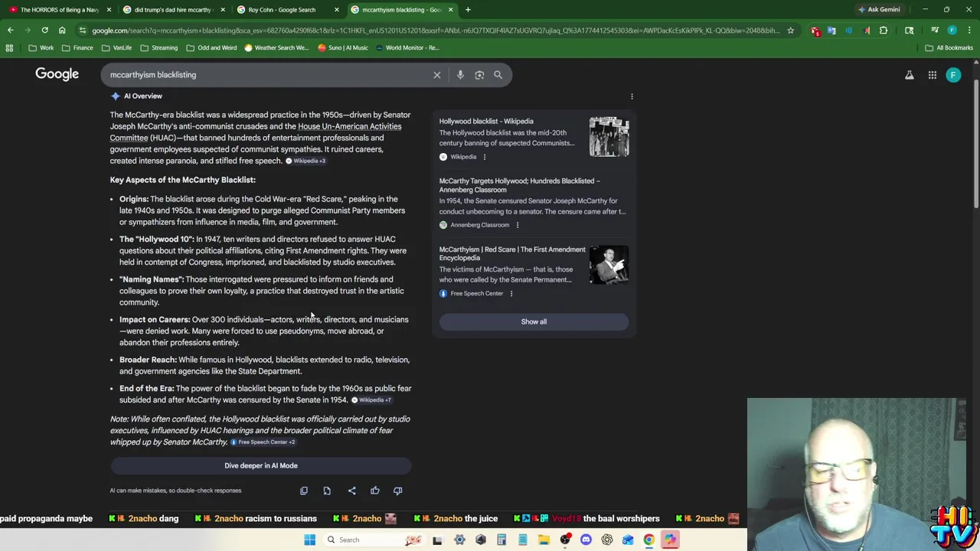Click Dive deeper in AI Mode button

coord(261,465)
